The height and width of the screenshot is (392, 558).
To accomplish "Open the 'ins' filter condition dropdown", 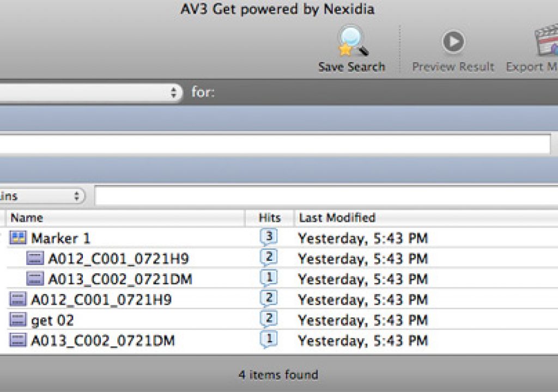I will tap(42, 196).
